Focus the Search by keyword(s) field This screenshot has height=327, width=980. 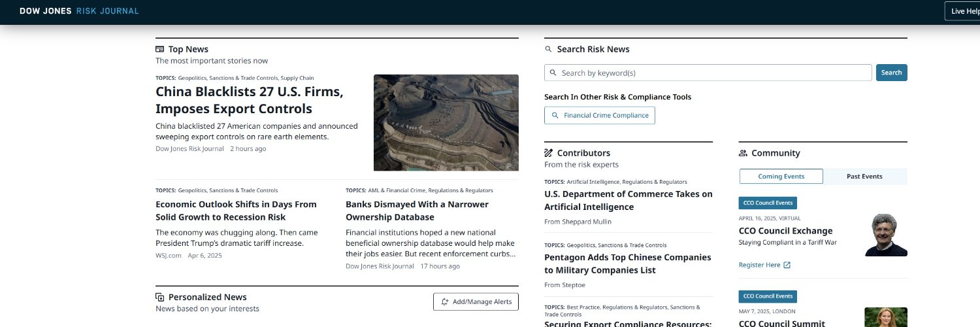click(708, 73)
